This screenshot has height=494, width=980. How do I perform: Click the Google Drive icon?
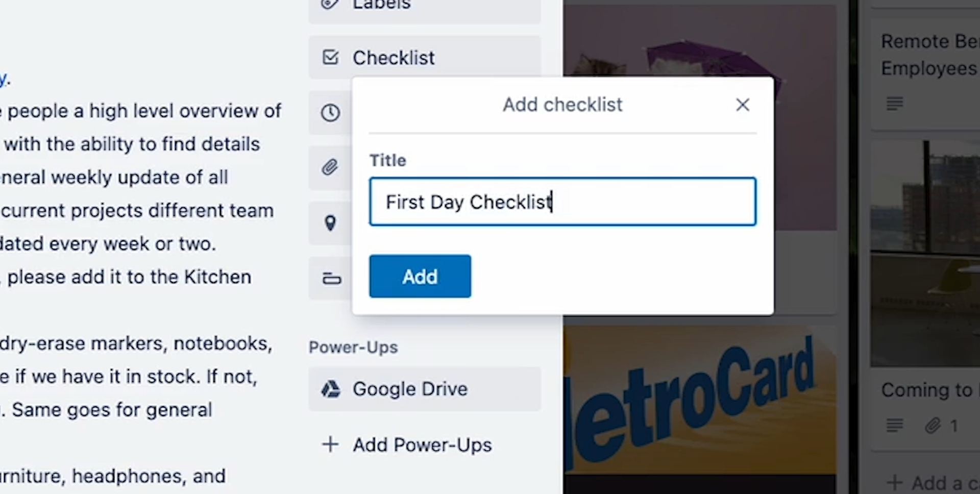click(331, 389)
